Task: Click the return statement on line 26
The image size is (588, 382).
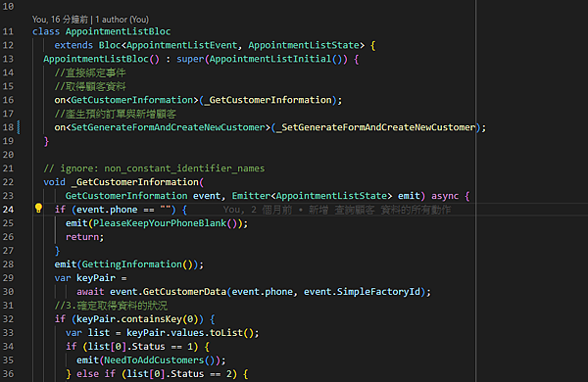Action: (84, 237)
